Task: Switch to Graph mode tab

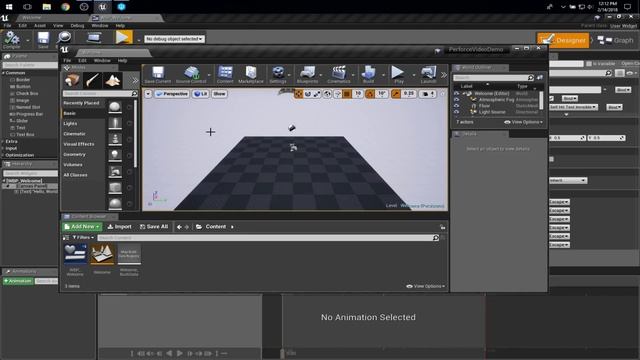Action: [616, 40]
